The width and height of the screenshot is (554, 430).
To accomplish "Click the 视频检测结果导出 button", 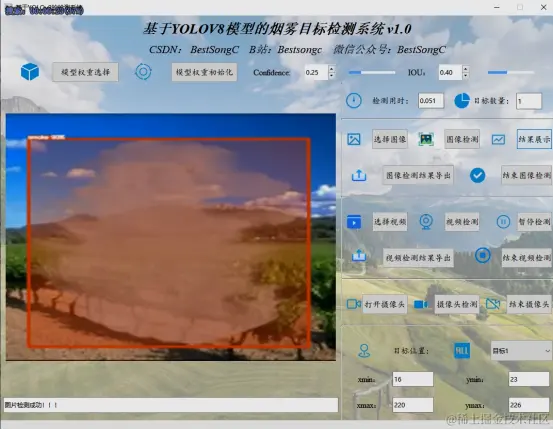I will pos(418,258).
